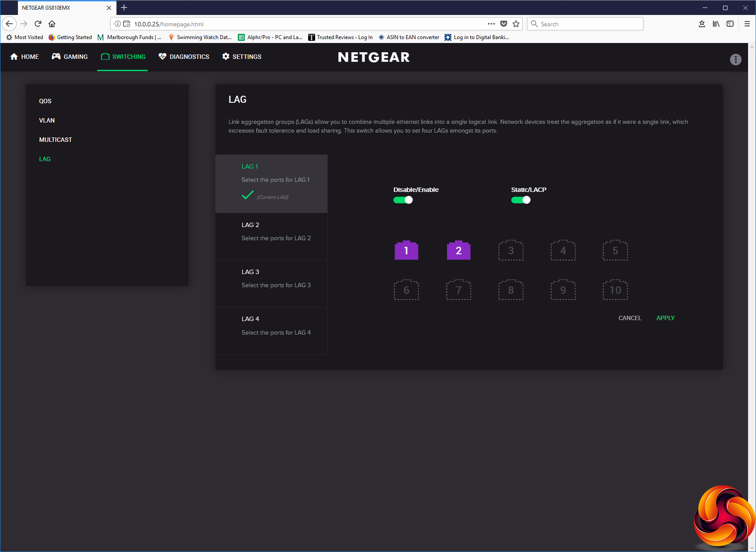Select port 2 icon for LAG
Screen dimensions: 756x552
pyautogui.click(x=458, y=250)
